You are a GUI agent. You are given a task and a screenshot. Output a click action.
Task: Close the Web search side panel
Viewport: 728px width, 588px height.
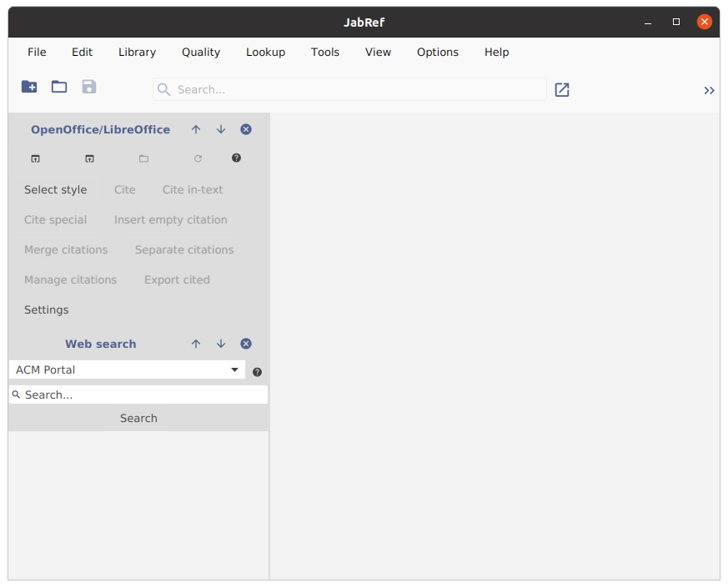[x=246, y=344]
